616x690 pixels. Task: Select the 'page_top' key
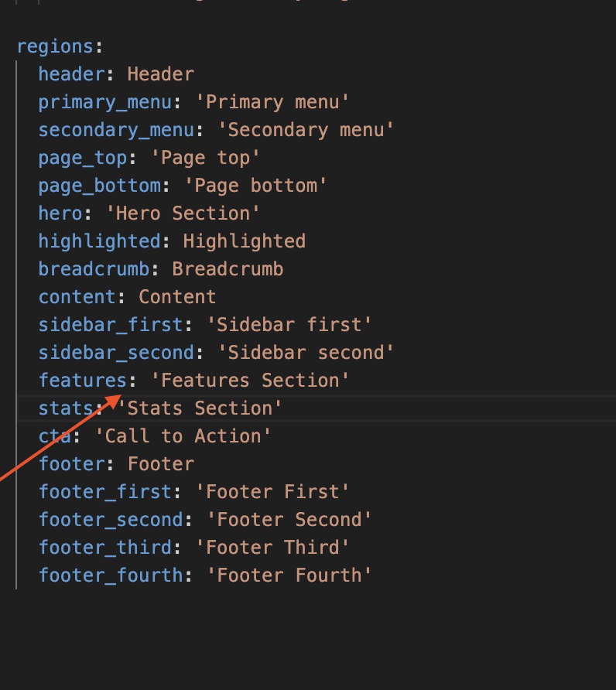click(x=83, y=158)
